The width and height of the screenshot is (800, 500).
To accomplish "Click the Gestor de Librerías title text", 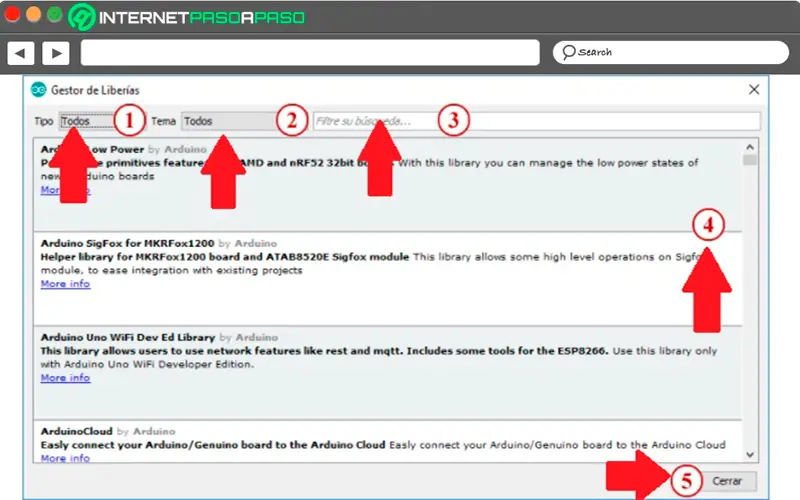I will click(x=95, y=90).
